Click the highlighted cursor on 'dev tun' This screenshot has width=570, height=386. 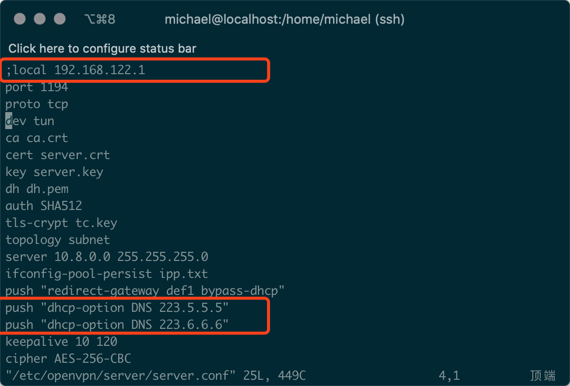tap(8, 121)
